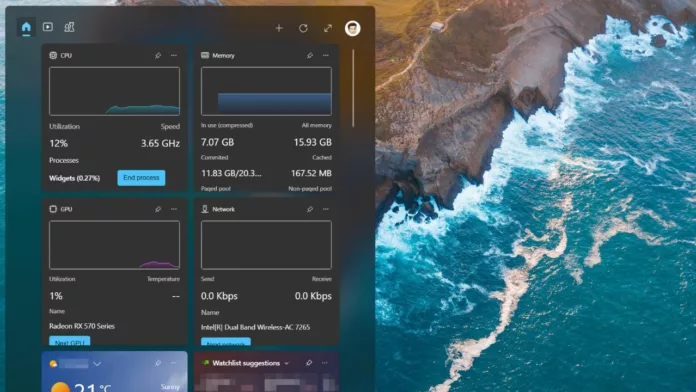Expand the weather location dropdown chevron
Viewport: 696px width, 392px height.
coord(97,364)
